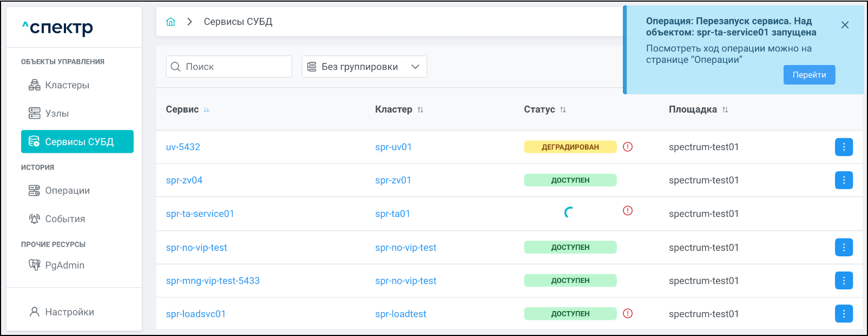Open actions menu for spr-no-vip-test service

pos(844,247)
